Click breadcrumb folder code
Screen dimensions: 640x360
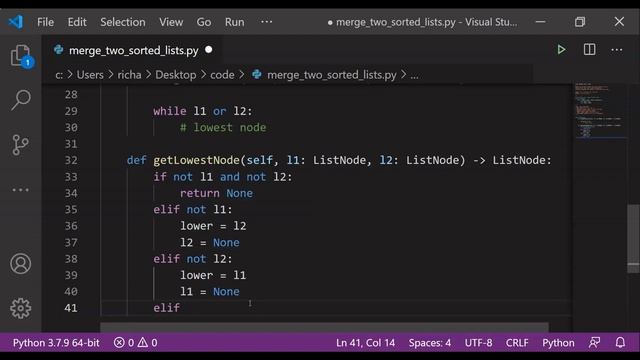click(x=222, y=75)
